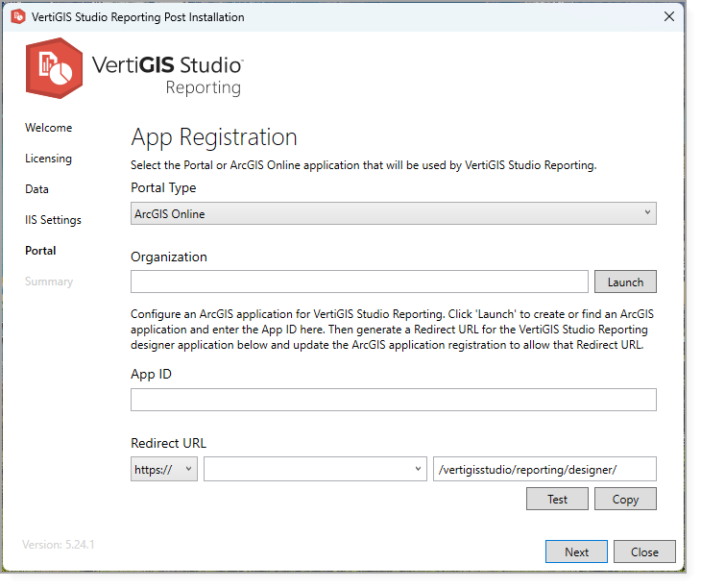
Task: Click the Close button at bottom
Action: point(644,551)
